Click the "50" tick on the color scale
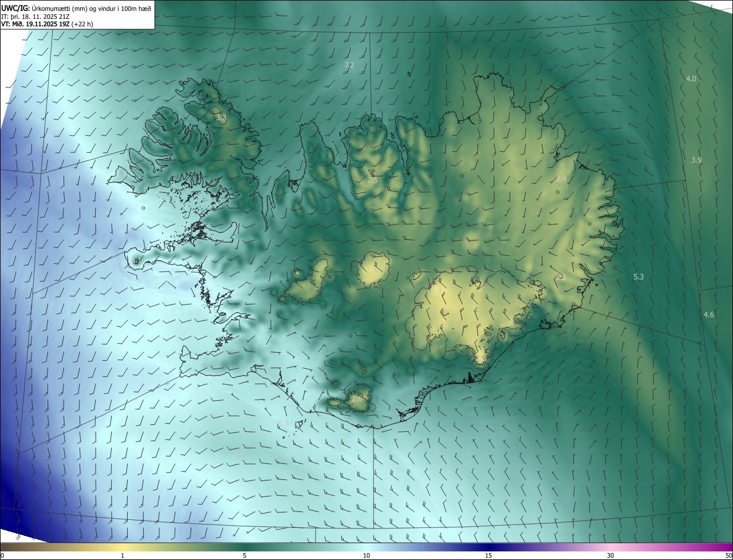The image size is (733, 560). click(728, 555)
